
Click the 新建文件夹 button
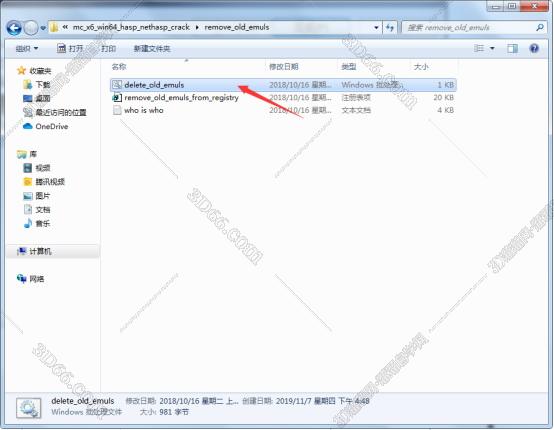(152, 48)
